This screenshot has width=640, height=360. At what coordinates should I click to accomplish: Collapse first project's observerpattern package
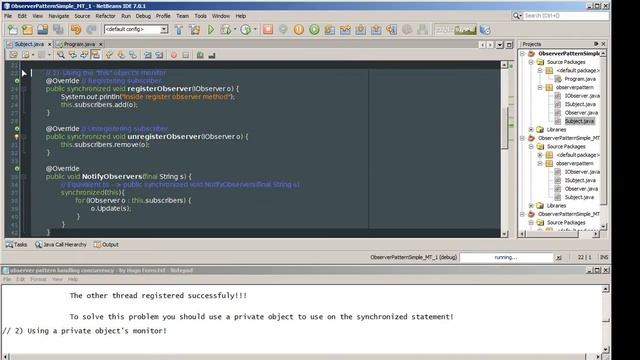point(540,87)
